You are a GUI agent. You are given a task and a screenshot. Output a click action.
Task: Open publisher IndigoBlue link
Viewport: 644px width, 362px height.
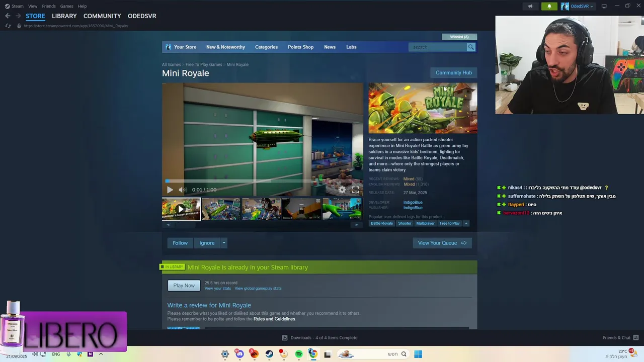tap(413, 208)
